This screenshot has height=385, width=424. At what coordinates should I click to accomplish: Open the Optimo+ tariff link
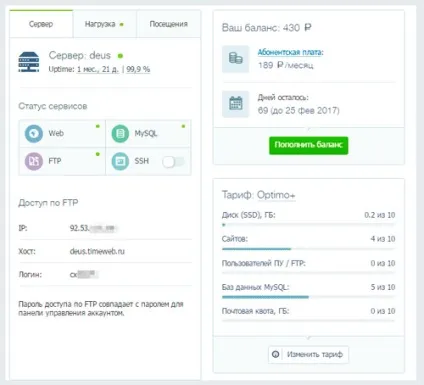pyautogui.click(x=276, y=195)
